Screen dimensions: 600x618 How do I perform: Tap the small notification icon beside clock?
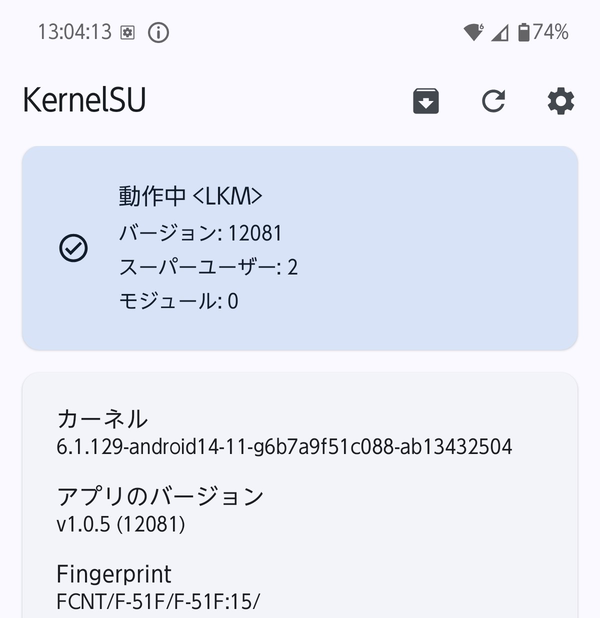coord(127,33)
